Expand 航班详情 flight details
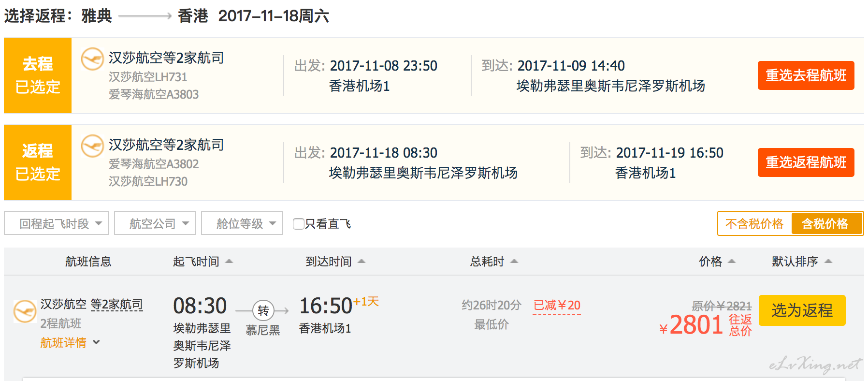 70,343
